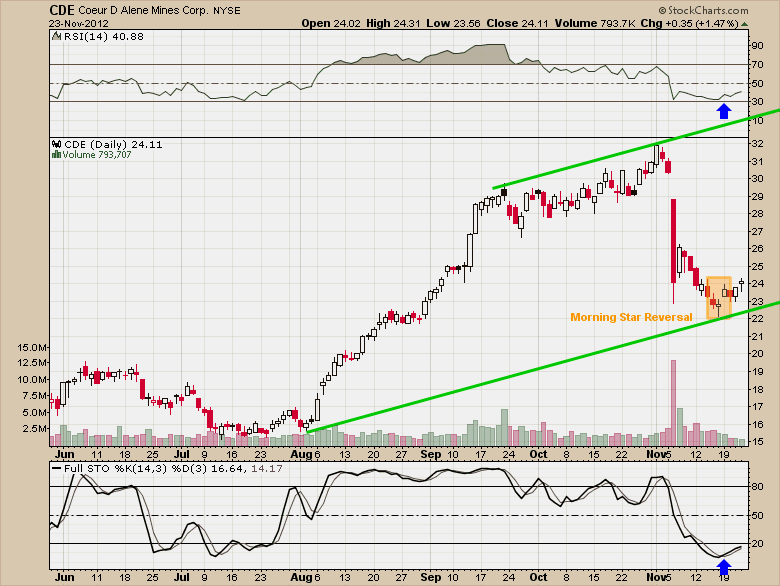
Task: Click the High 24.31 value
Action: point(393,23)
